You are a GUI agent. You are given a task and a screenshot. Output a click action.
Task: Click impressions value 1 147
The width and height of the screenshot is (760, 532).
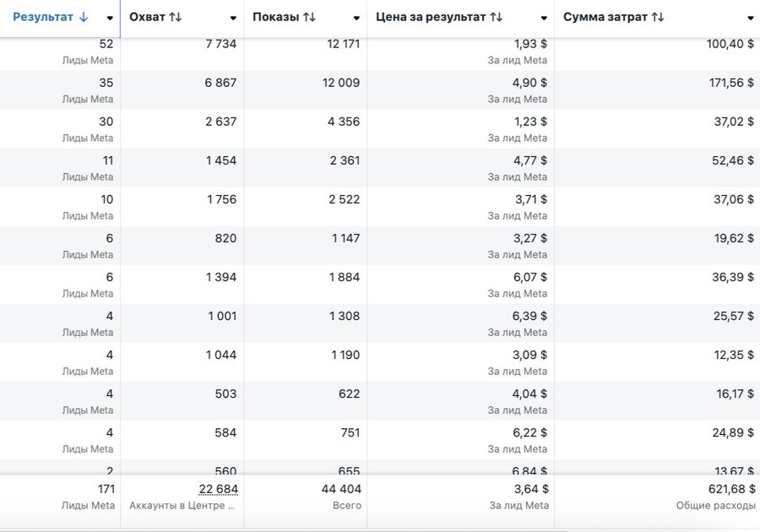click(x=346, y=238)
